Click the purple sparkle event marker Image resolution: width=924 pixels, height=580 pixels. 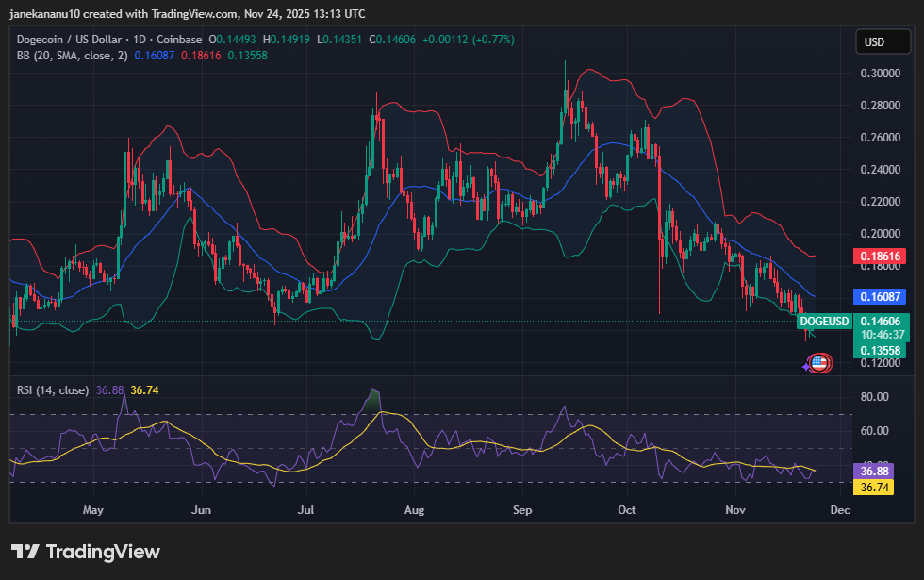coord(806,367)
